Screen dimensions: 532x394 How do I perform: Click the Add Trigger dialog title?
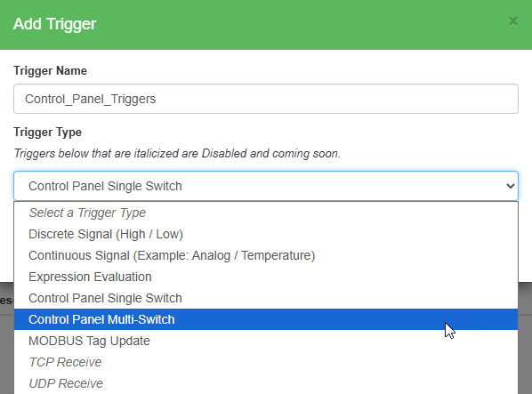click(x=54, y=24)
